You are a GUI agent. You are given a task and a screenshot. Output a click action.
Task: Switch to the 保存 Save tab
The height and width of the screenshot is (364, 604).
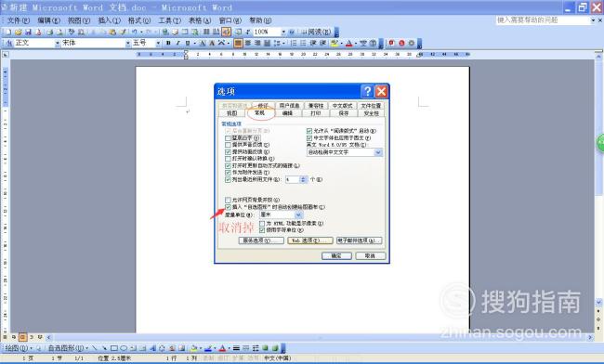[x=343, y=113]
